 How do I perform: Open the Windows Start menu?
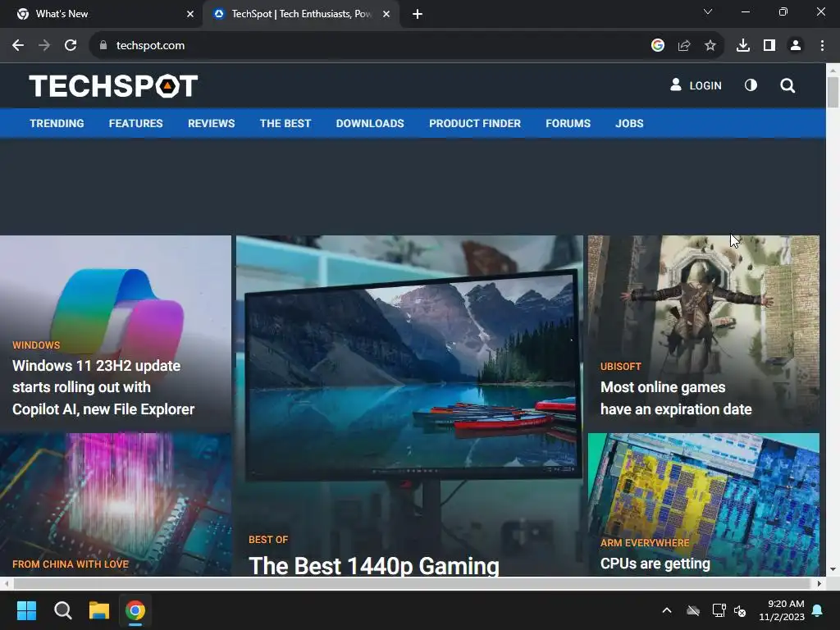point(26,610)
